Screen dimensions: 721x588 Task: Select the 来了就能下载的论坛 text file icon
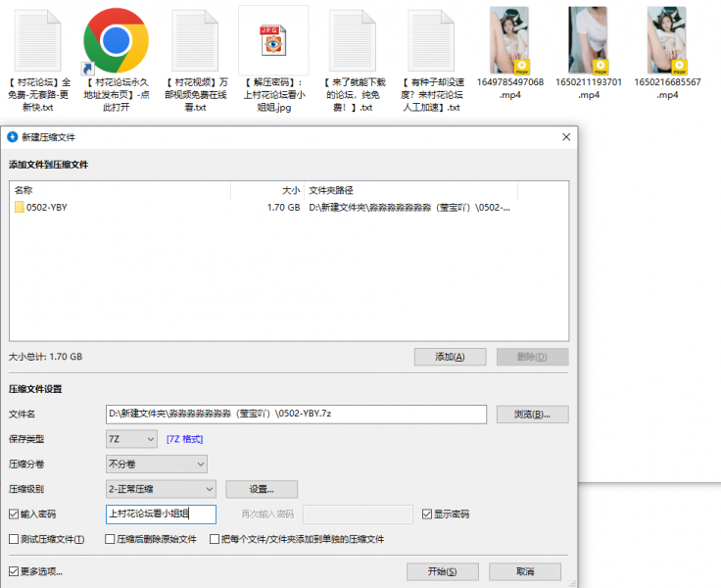[x=352, y=41]
